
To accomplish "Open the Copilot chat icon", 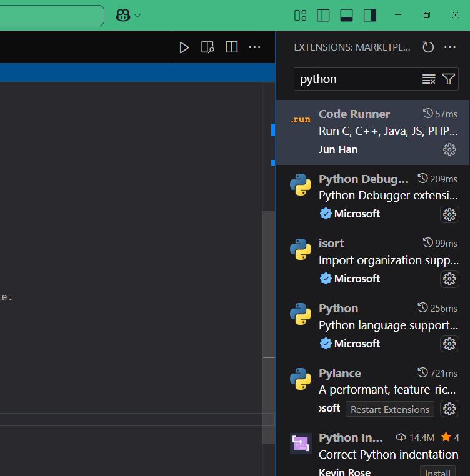I will (x=122, y=15).
